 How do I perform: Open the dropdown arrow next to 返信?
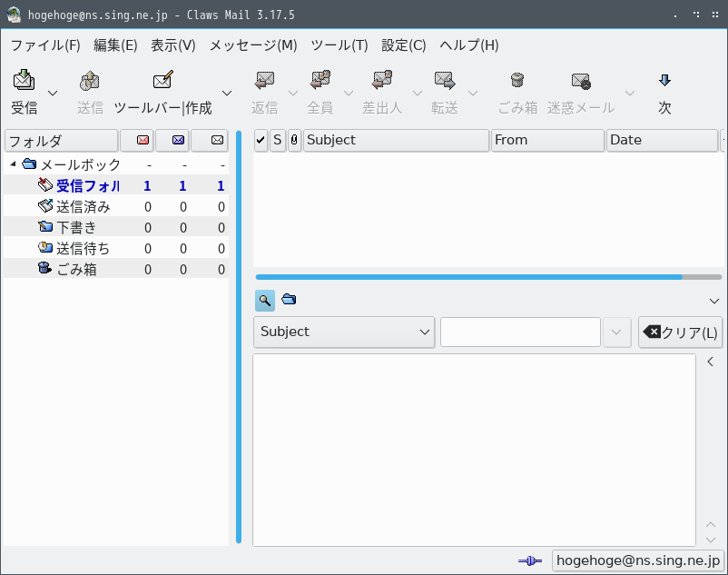click(x=293, y=94)
